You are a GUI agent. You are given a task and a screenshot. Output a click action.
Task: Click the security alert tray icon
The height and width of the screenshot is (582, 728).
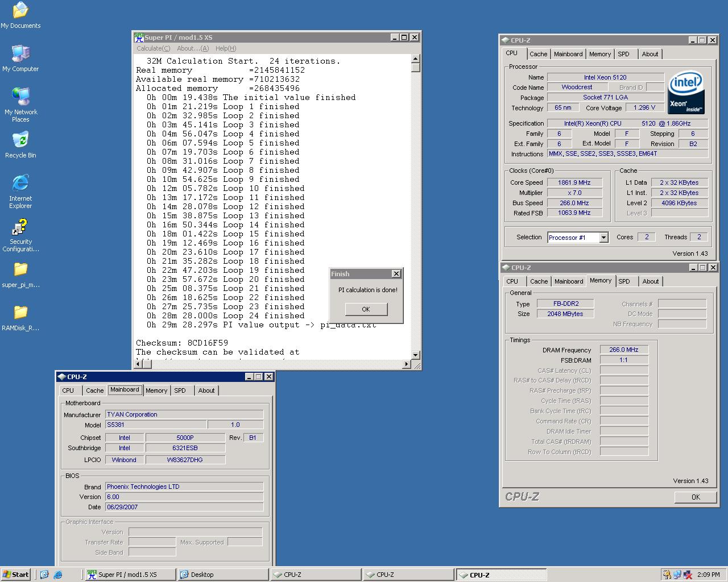(x=666, y=575)
